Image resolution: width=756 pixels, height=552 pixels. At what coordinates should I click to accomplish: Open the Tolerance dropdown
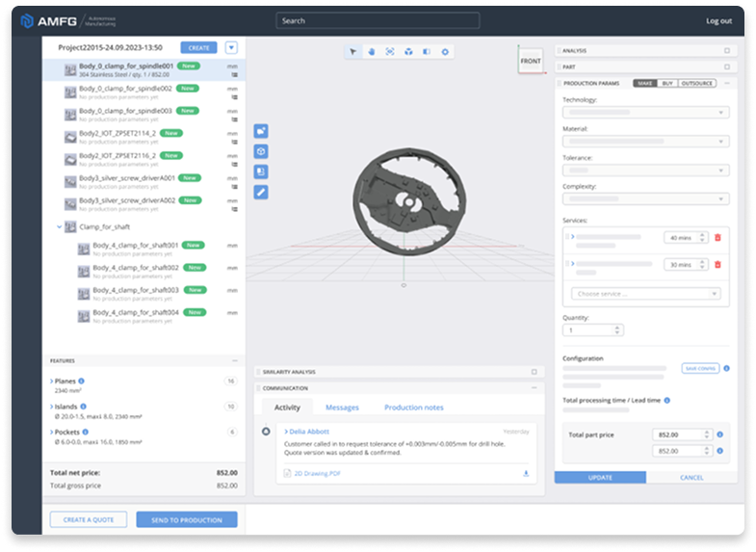645,171
